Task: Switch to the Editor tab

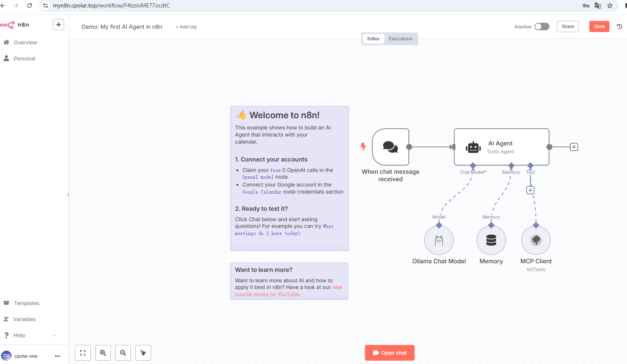Action: tap(373, 39)
